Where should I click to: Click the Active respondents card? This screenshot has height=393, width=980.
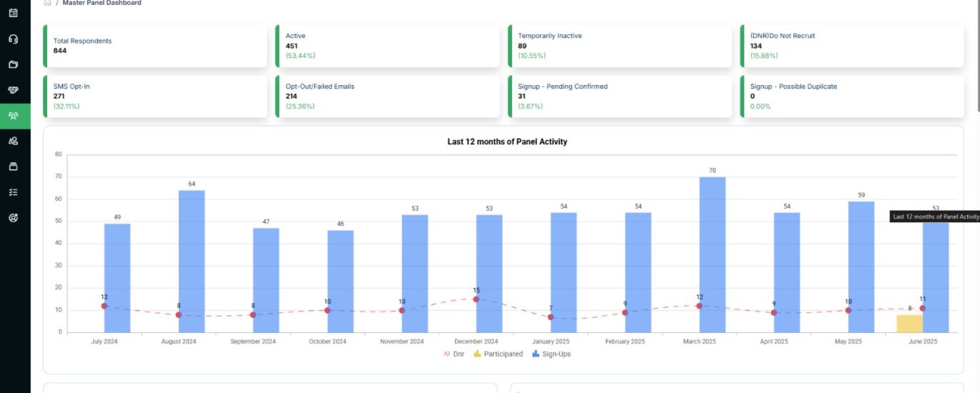(387, 46)
